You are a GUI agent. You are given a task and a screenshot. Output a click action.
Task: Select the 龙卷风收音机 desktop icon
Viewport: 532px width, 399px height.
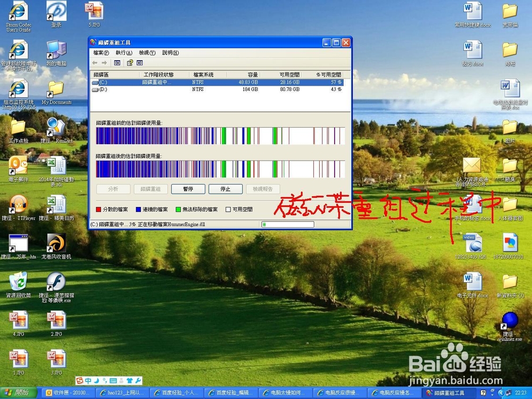pyautogui.click(x=56, y=246)
